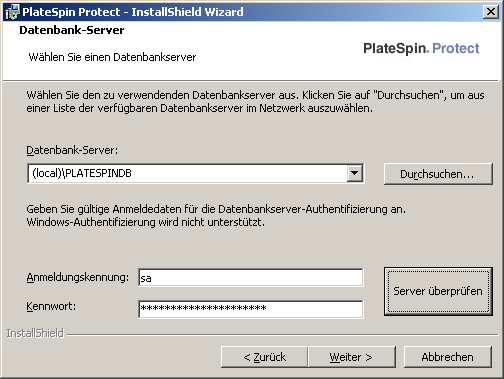Focus the Anmeldungskennung input field
504x379 pixels.
[251, 278]
